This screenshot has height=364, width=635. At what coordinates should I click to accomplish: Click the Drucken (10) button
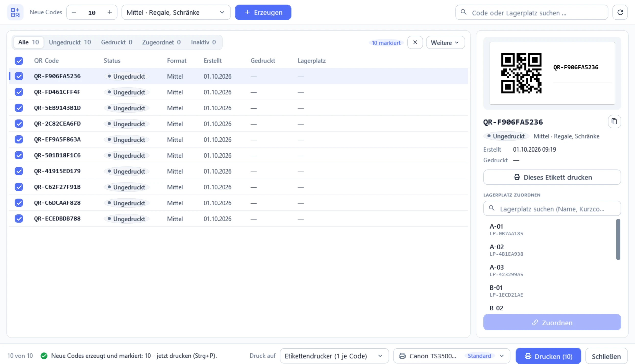click(x=548, y=356)
